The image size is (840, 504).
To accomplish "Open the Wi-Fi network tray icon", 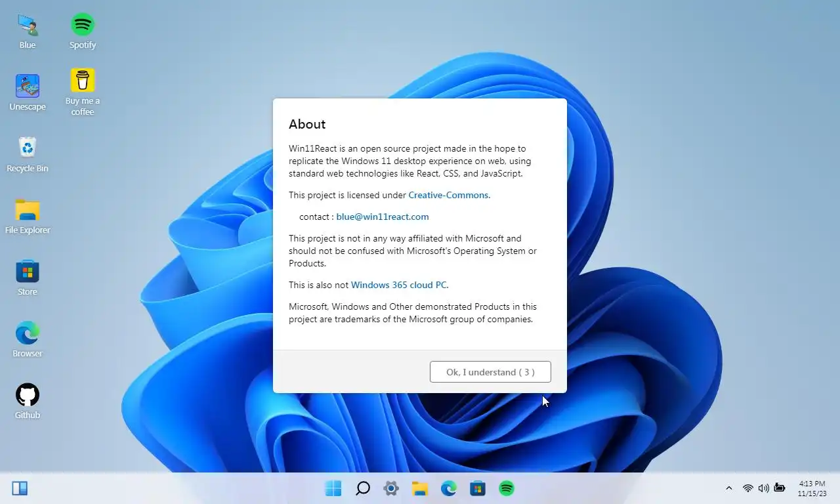I will [747, 488].
